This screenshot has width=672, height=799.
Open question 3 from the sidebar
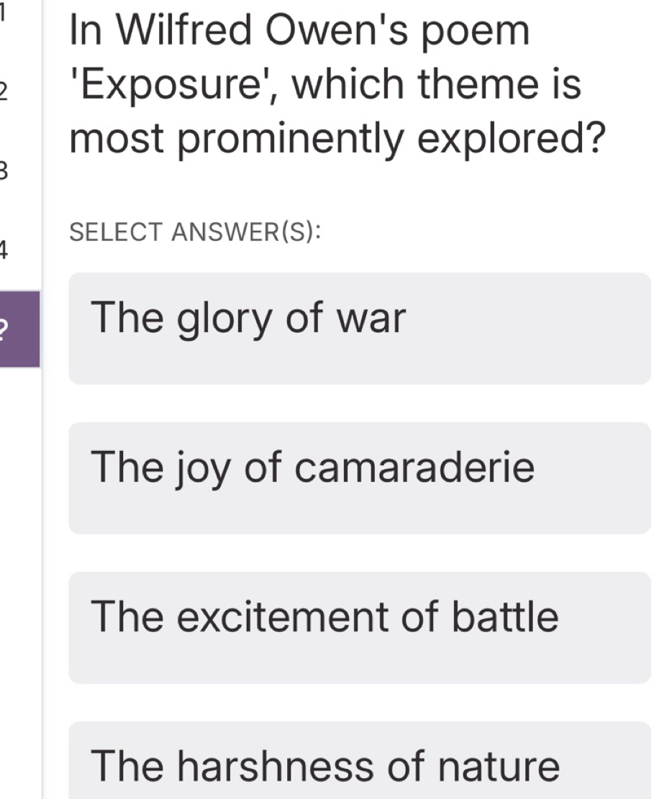tap(3, 170)
